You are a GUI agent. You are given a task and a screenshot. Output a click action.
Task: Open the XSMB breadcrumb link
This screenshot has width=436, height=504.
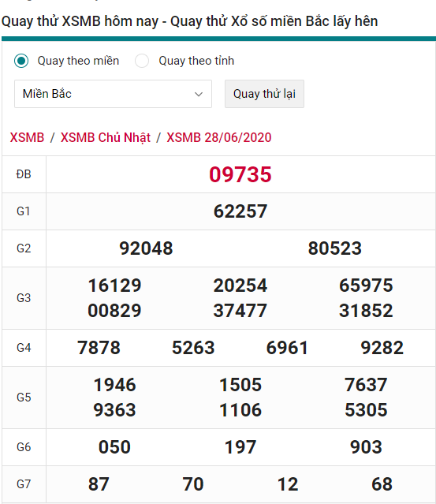click(x=27, y=137)
